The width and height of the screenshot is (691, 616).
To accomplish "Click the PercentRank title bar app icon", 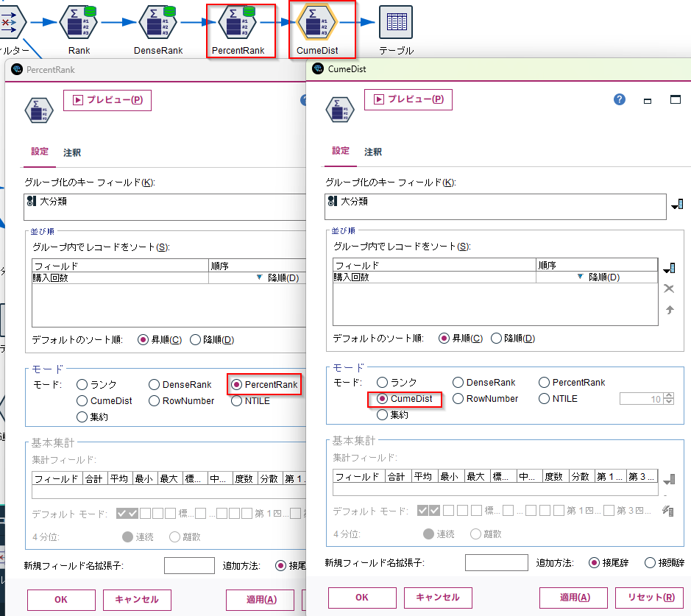I will click(17, 69).
